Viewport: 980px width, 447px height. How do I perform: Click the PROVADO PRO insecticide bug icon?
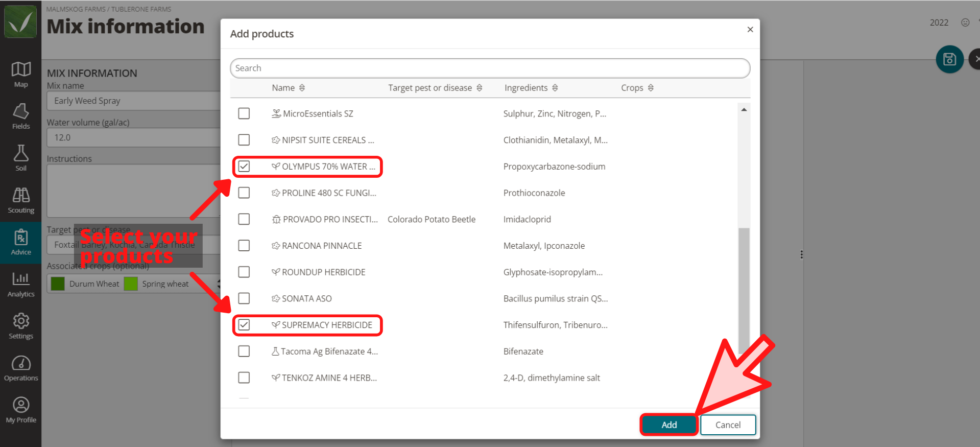tap(276, 219)
